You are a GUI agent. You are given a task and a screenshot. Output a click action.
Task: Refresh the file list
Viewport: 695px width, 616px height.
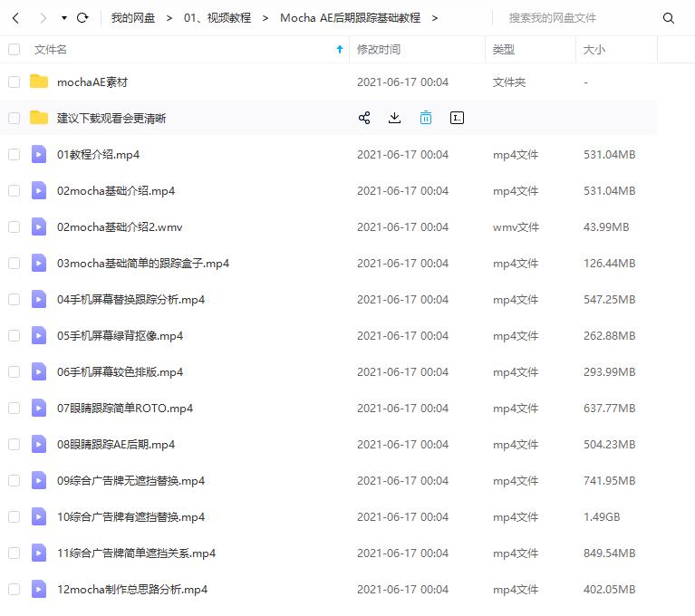pos(82,18)
